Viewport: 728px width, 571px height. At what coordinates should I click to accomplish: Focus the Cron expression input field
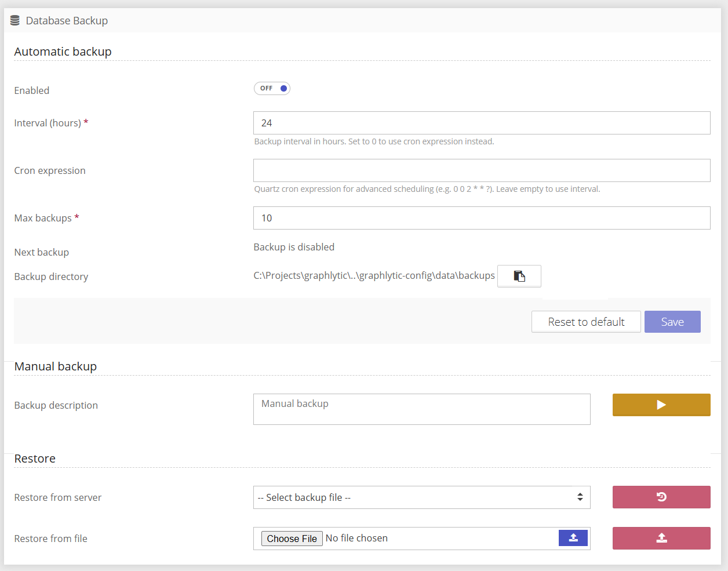482,170
